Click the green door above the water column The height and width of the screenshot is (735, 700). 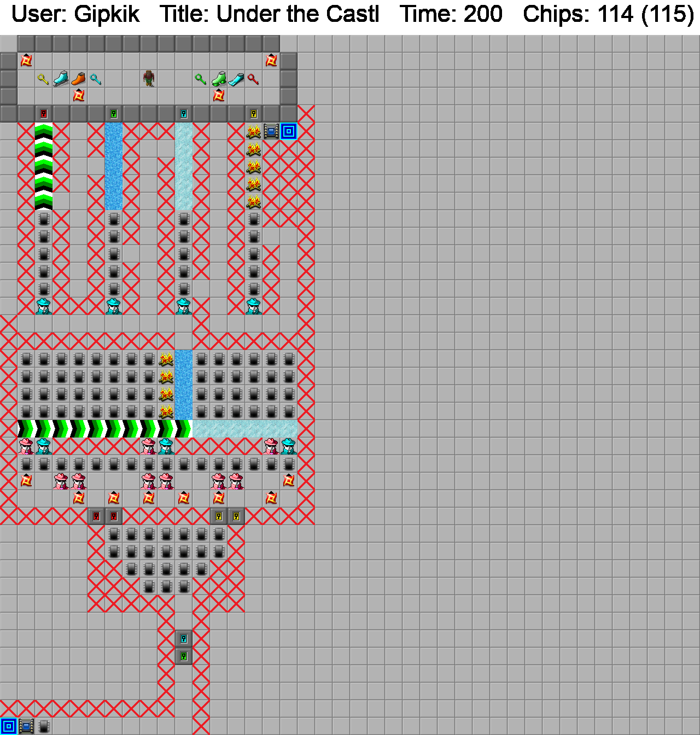[114, 114]
